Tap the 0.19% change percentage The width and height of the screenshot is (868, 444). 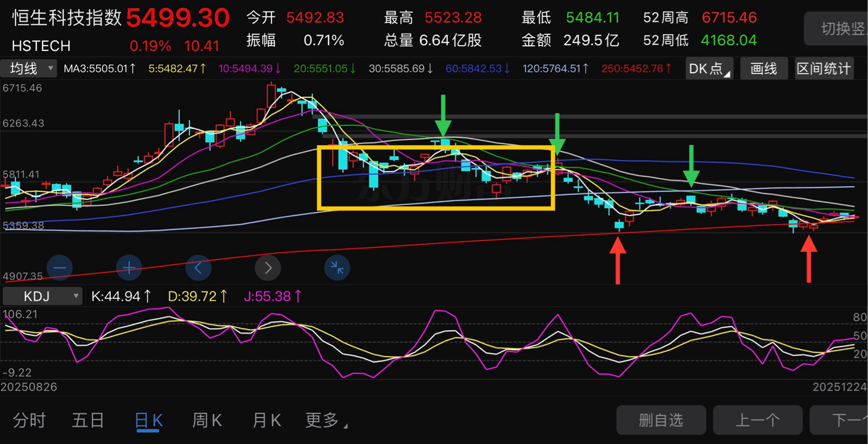(150, 46)
